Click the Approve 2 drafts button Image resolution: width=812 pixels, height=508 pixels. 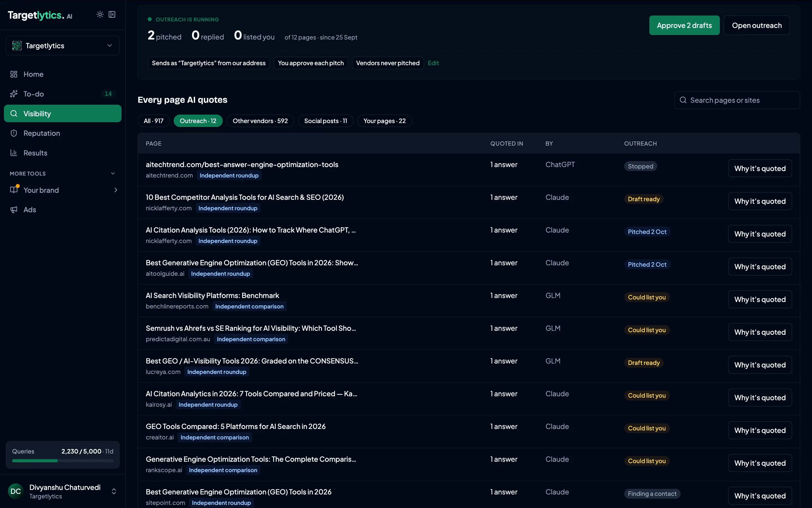684,25
